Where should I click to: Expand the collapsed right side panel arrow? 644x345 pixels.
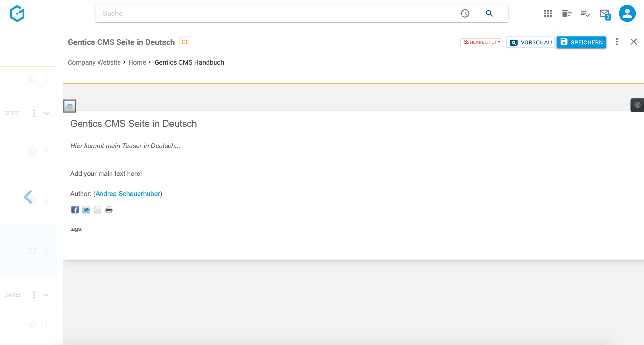pos(637,105)
